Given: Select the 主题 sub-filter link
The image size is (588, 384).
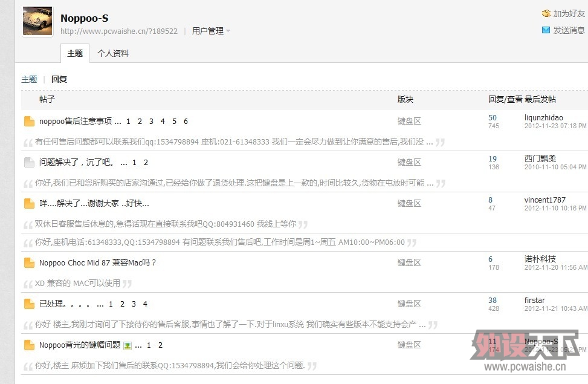Looking at the screenshot, I should (29, 79).
